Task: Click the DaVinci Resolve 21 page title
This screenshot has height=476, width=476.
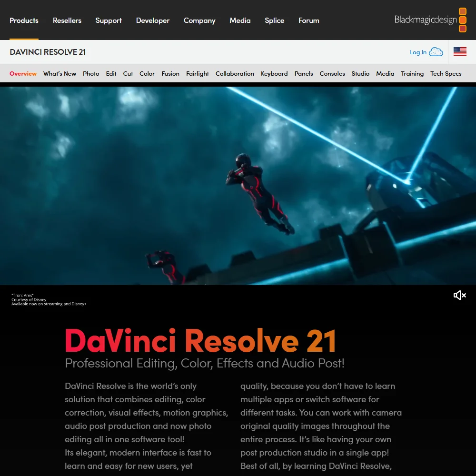Action: click(48, 52)
